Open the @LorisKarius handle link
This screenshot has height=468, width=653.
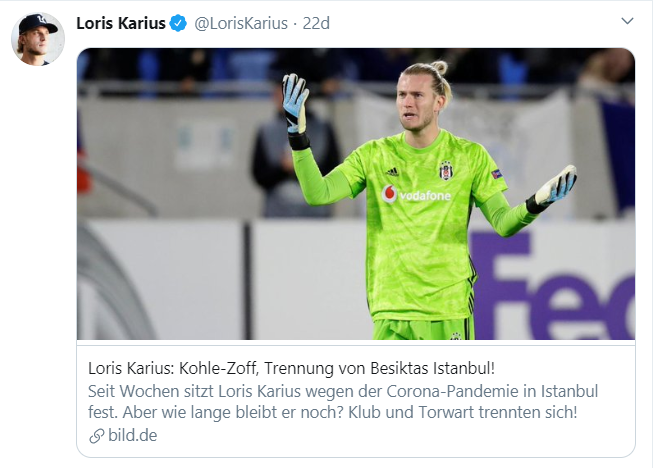[x=241, y=23]
